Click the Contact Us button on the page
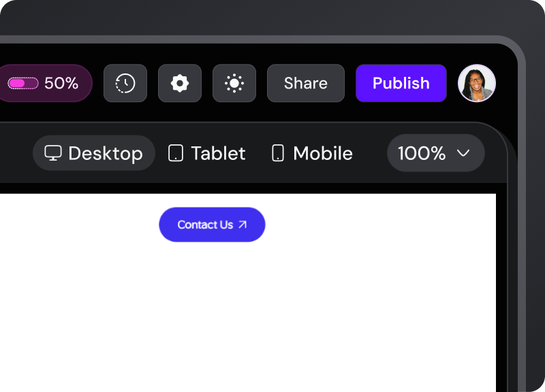Screen dimensions: 545x392 (204, 225)
